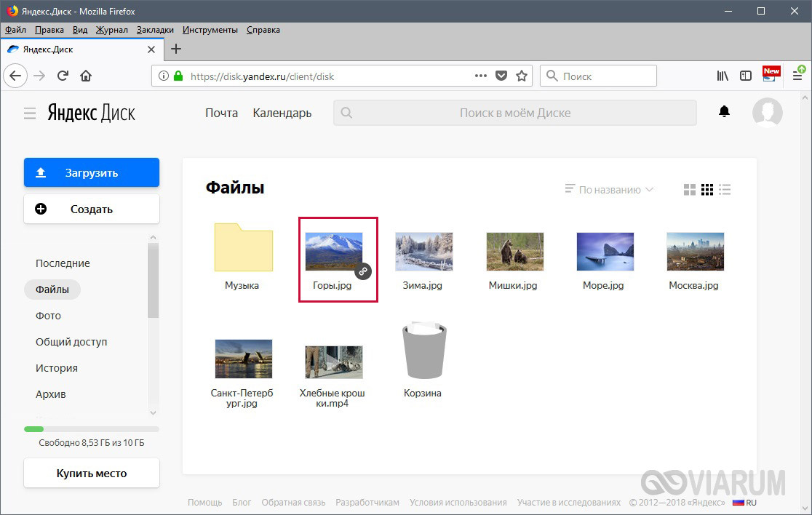Select the Море.jpg thumbnail
This screenshot has width=812, height=515.
pyautogui.click(x=605, y=252)
